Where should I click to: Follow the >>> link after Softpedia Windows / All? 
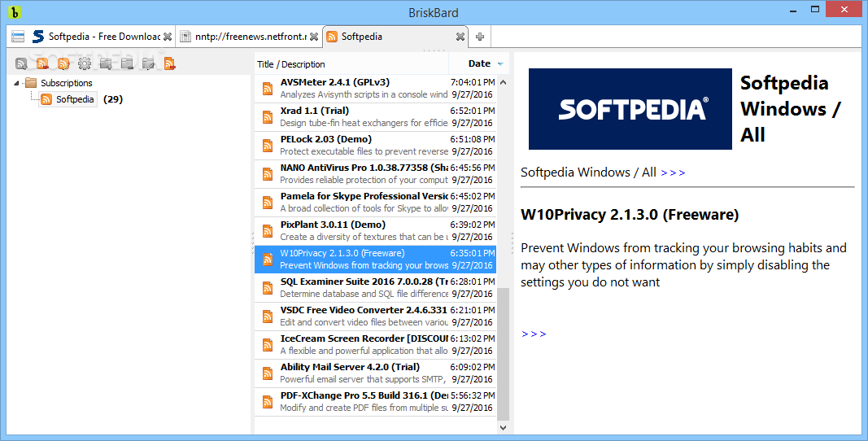[673, 172]
